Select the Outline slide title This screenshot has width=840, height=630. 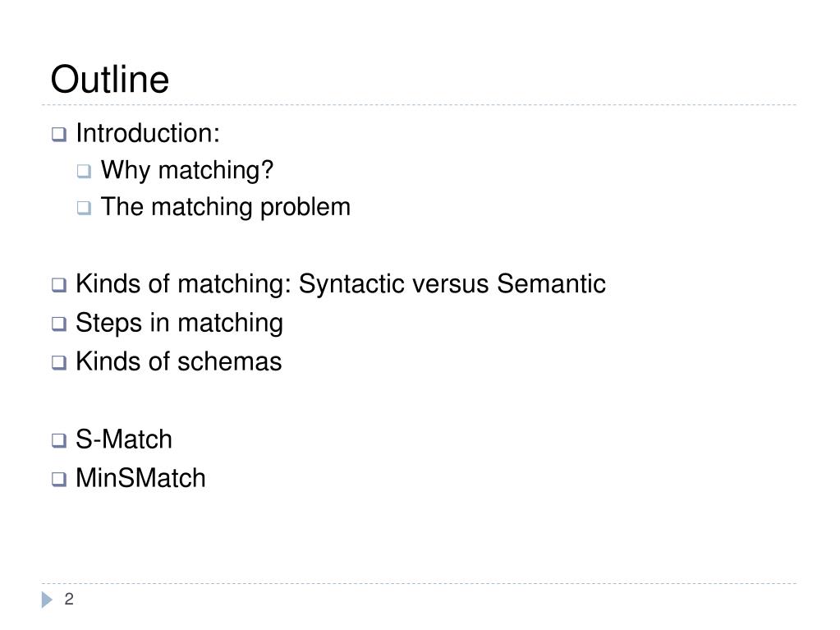[x=110, y=80]
